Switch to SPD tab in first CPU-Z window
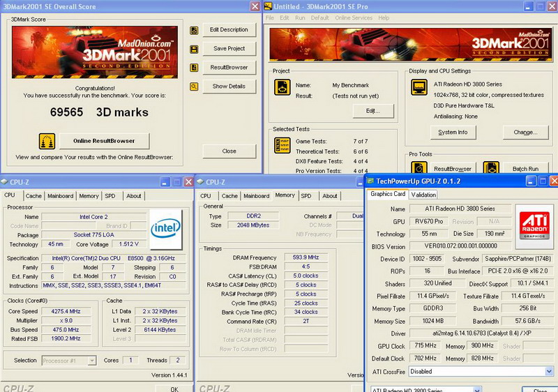 110,196
